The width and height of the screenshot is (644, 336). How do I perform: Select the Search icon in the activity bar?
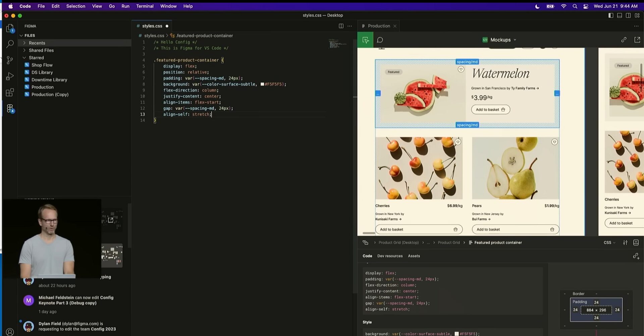10,44
